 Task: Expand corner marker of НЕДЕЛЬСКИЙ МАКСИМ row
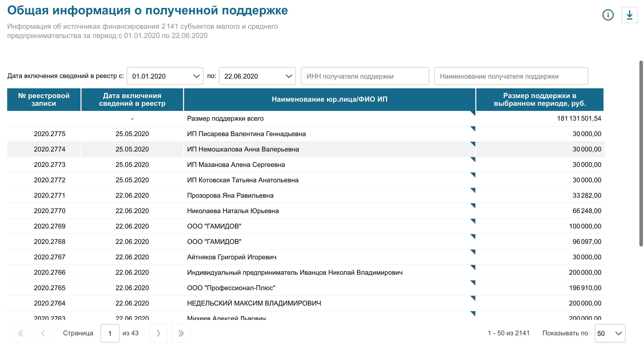click(473, 298)
